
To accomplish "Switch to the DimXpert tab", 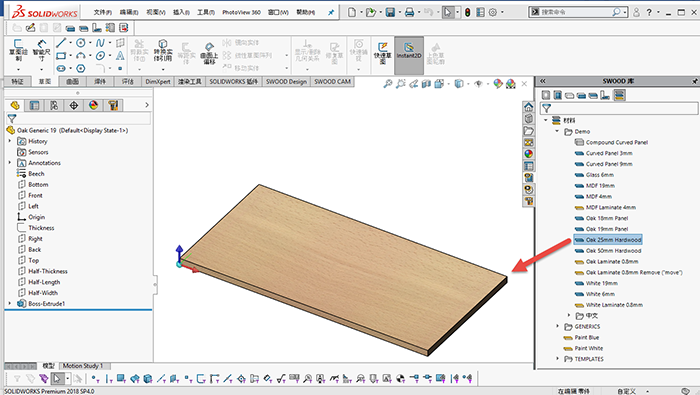I will coord(158,82).
